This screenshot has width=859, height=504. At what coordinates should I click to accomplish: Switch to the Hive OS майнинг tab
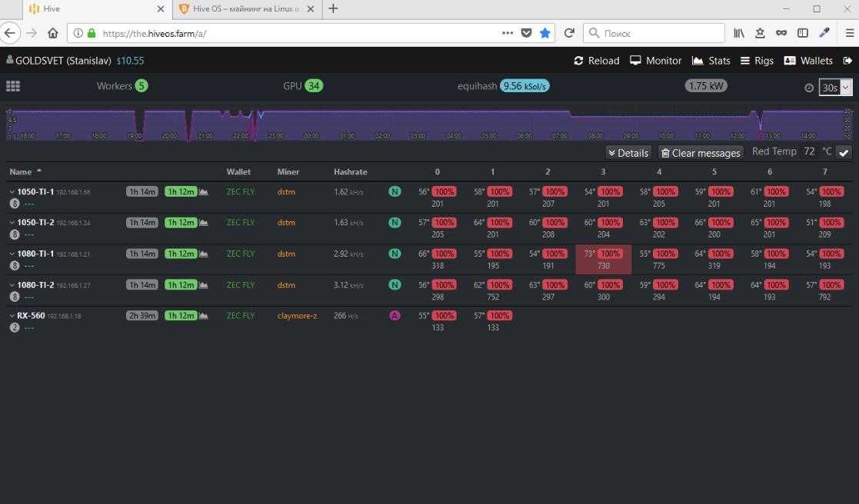(238, 9)
